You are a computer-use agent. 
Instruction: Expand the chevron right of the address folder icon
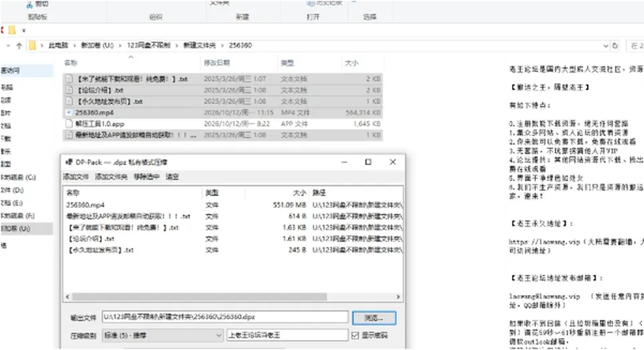(42, 46)
